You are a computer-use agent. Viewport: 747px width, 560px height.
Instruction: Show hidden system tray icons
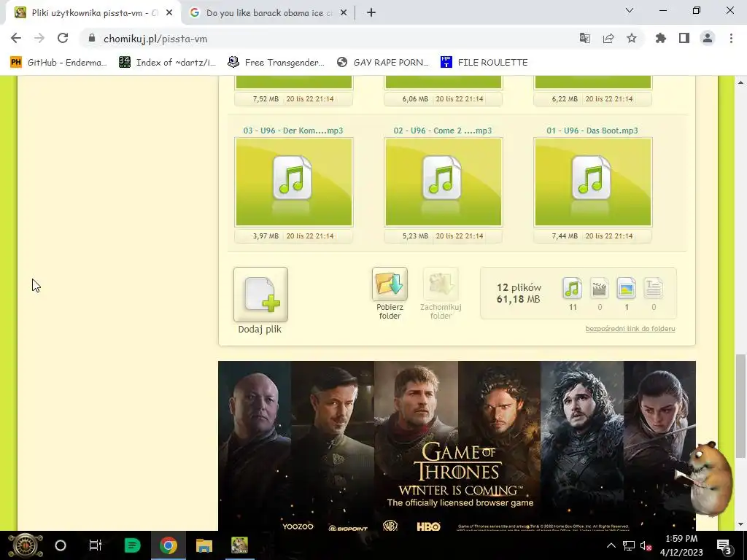tap(611, 545)
